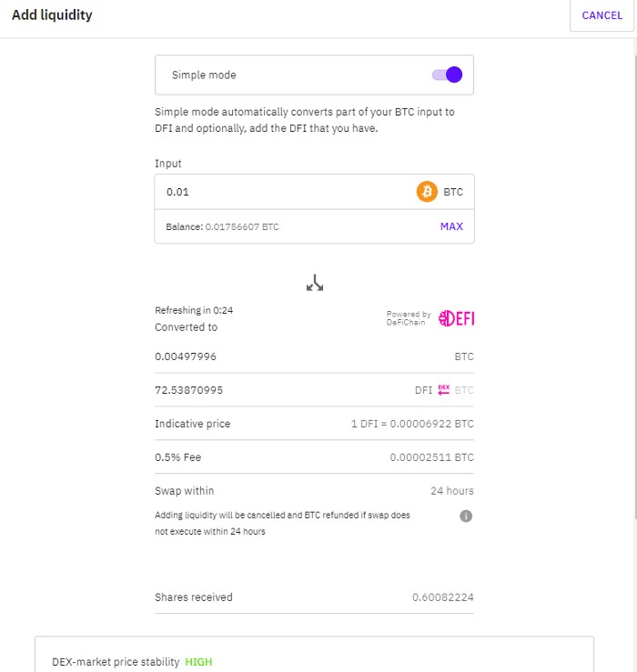Viewport: 637px width, 672px height.
Task: Open the info icon about swap refund
Action: pyautogui.click(x=466, y=516)
